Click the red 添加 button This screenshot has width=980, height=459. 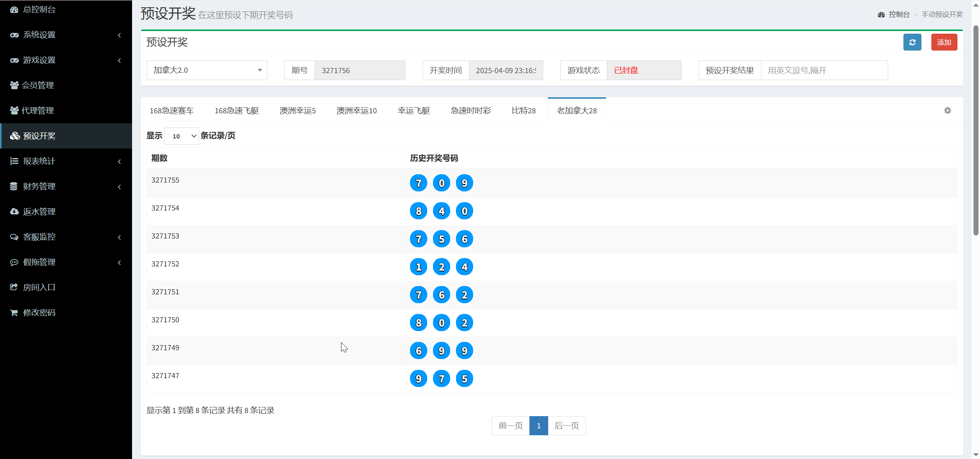click(944, 42)
